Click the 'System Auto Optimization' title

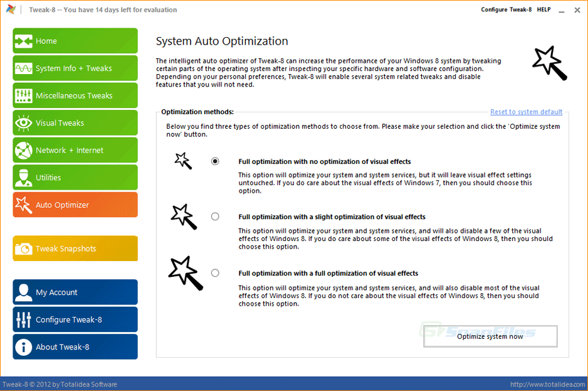(x=222, y=41)
